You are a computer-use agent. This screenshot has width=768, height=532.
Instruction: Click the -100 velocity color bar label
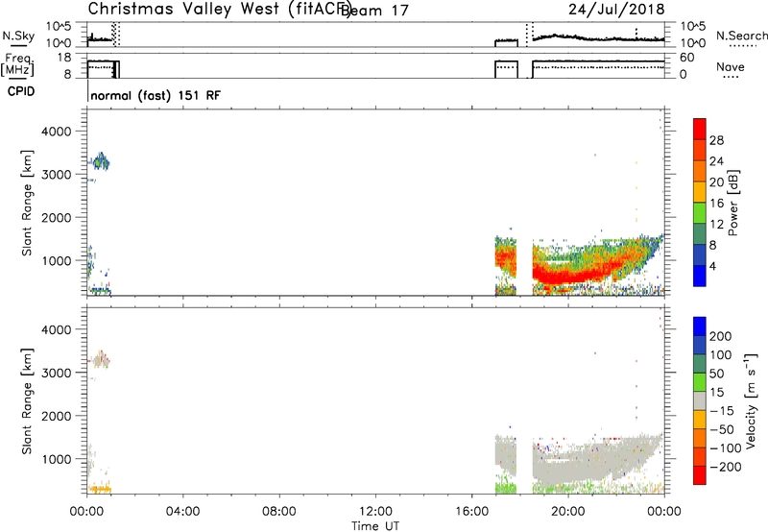coord(726,448)
